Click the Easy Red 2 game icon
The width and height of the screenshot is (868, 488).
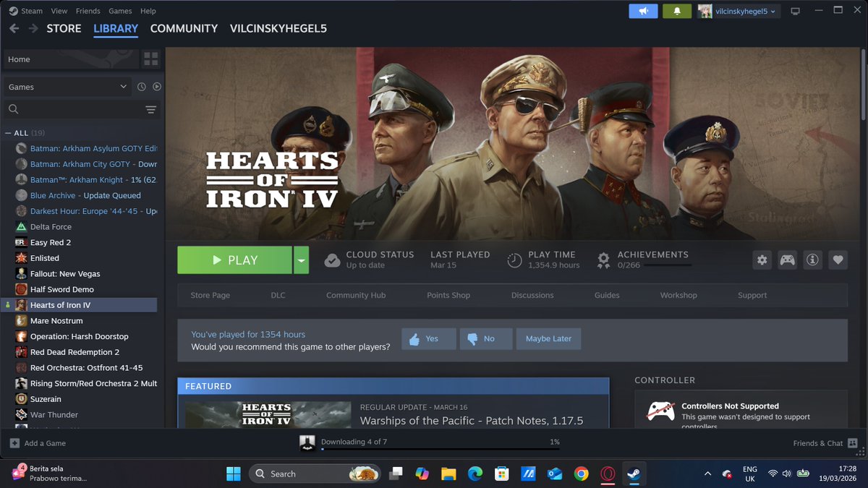coord(21,243)
